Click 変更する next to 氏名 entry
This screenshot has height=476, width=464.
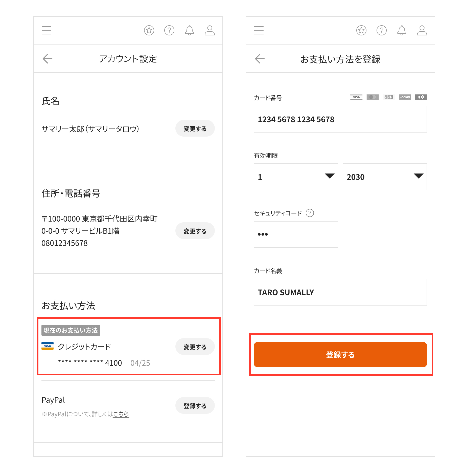pos(195,128)
